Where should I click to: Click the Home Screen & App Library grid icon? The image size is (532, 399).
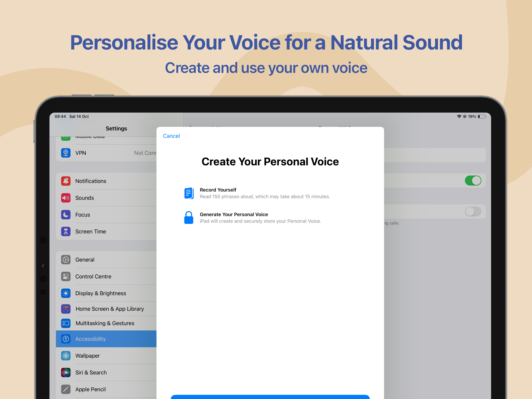pyautogui.click(x=66, y=309)
